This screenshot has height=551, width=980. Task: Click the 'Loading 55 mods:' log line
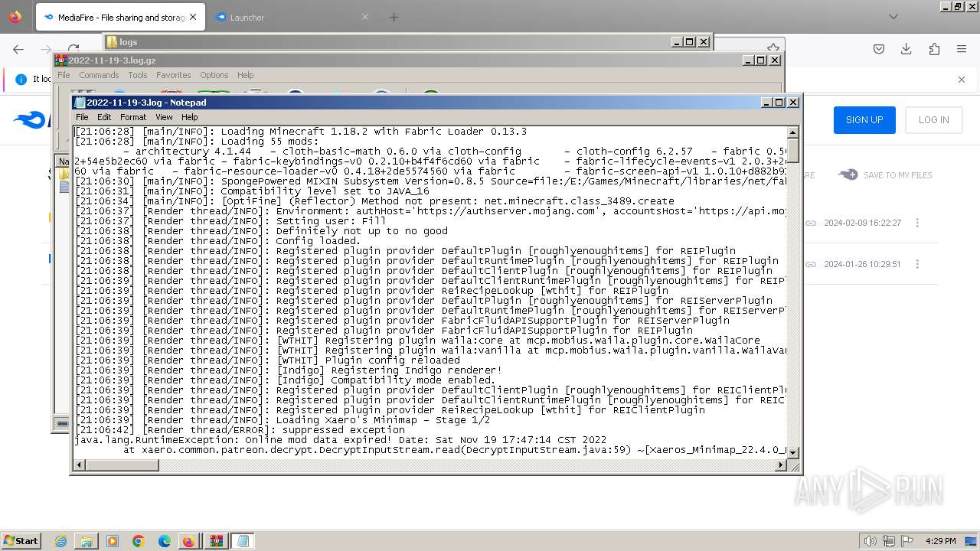[197, 142]
